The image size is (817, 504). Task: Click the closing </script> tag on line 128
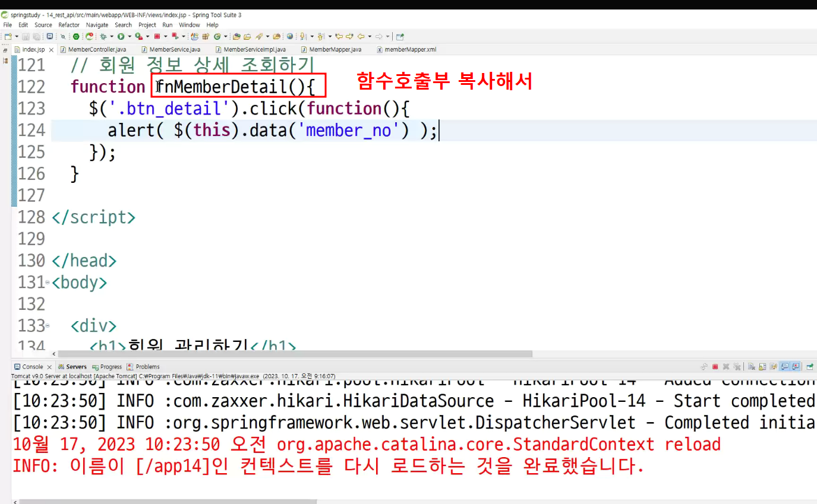(x=94, y=217)
